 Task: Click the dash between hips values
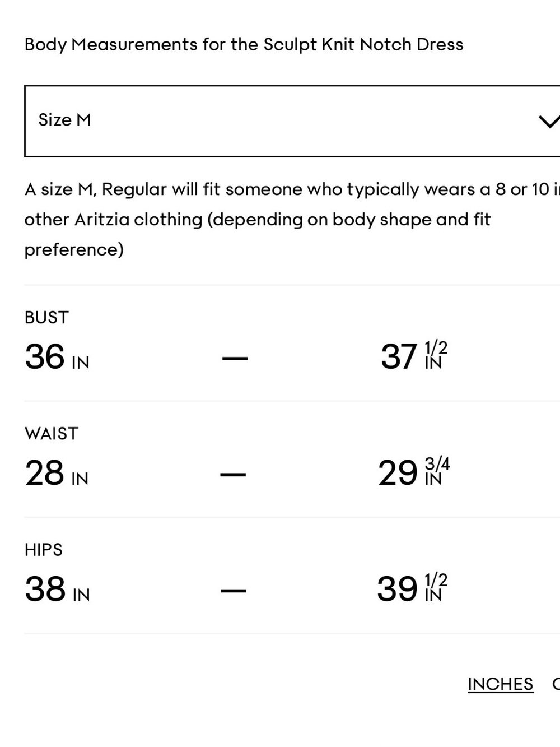[233, 591]
